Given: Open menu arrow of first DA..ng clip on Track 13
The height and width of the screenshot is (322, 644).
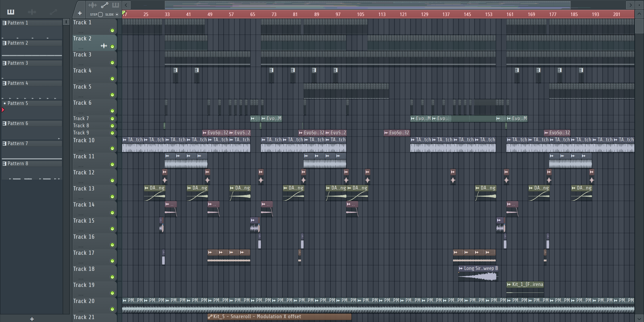Looking at the screenshot, I should click(146, 188).
